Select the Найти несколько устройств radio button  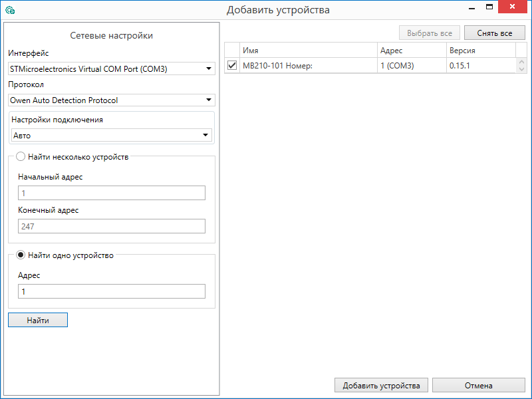(x=21, y=157)
